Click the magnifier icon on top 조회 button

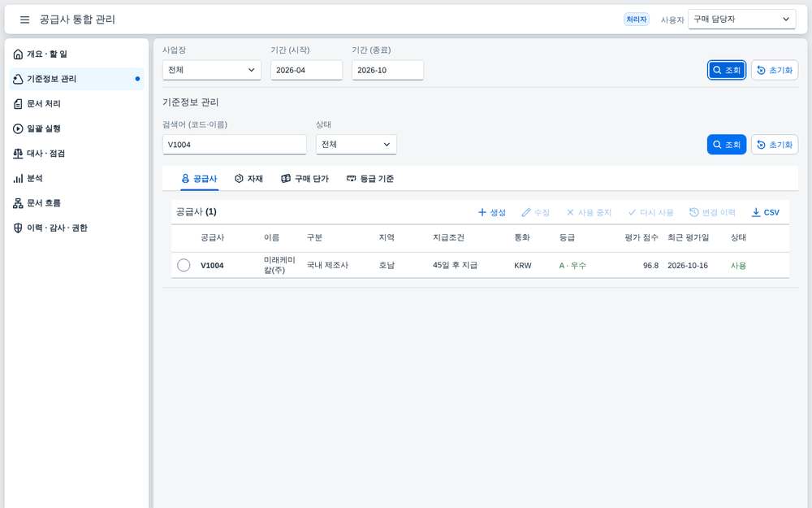pyautogui.click(x=717, y=70)
